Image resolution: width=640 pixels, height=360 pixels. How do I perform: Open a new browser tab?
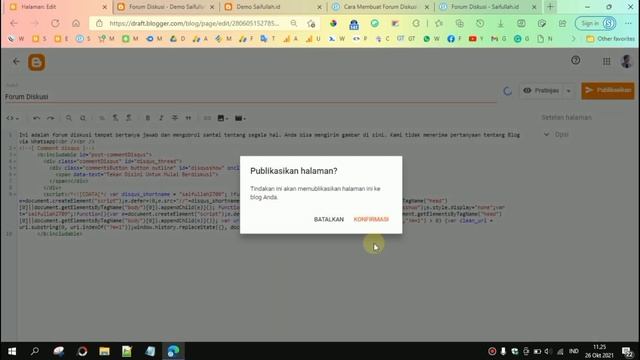pos(550,7)
